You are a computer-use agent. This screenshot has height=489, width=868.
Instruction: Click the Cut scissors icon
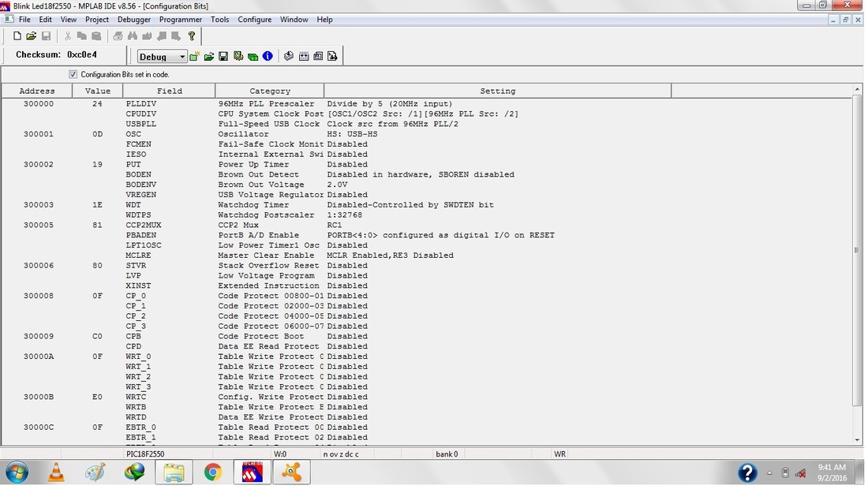coord(68,36)
